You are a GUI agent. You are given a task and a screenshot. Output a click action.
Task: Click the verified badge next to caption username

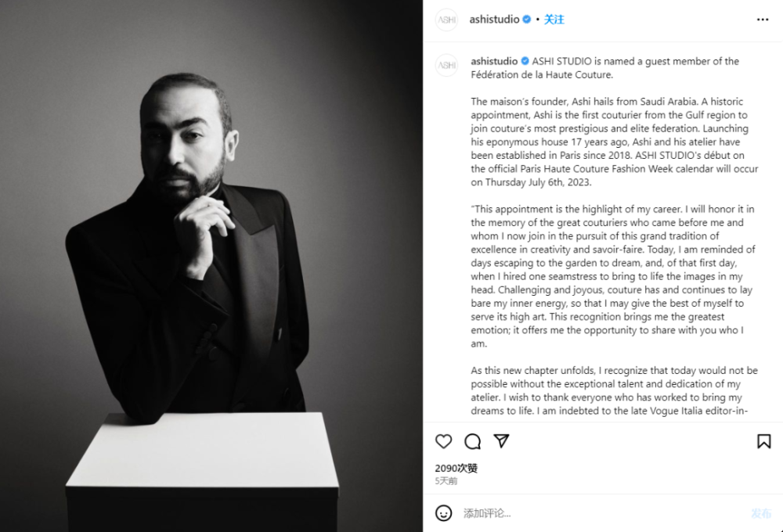525,61
